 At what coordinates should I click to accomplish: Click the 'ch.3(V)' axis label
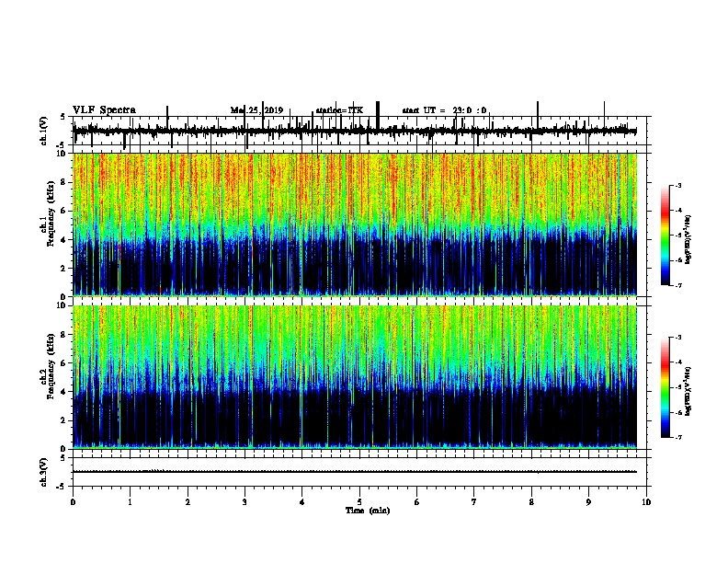point(44,472)
